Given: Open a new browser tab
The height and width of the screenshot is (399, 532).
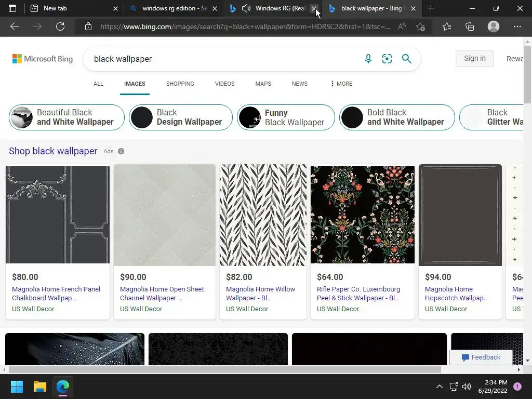Looking at the screenshot, I should (x=431, y=8).
